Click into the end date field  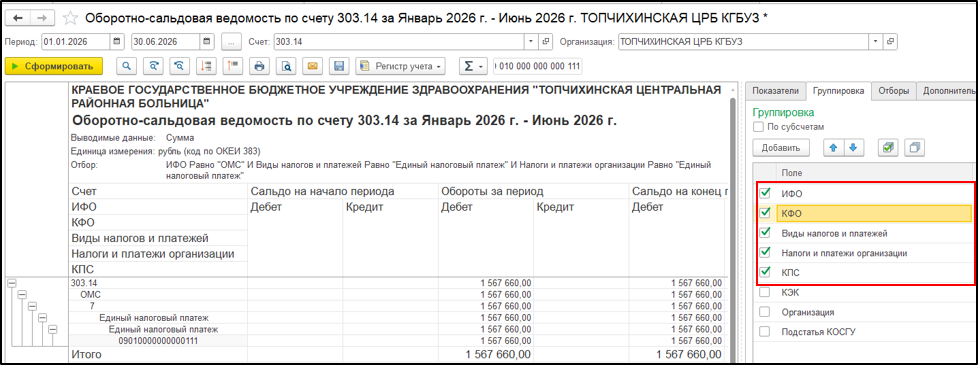(x=165, y=42)
